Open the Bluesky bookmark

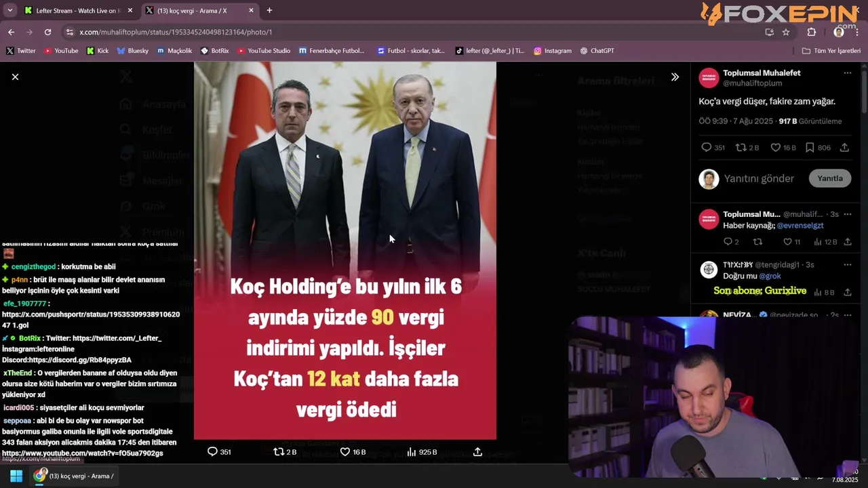[x=132, y=50]
